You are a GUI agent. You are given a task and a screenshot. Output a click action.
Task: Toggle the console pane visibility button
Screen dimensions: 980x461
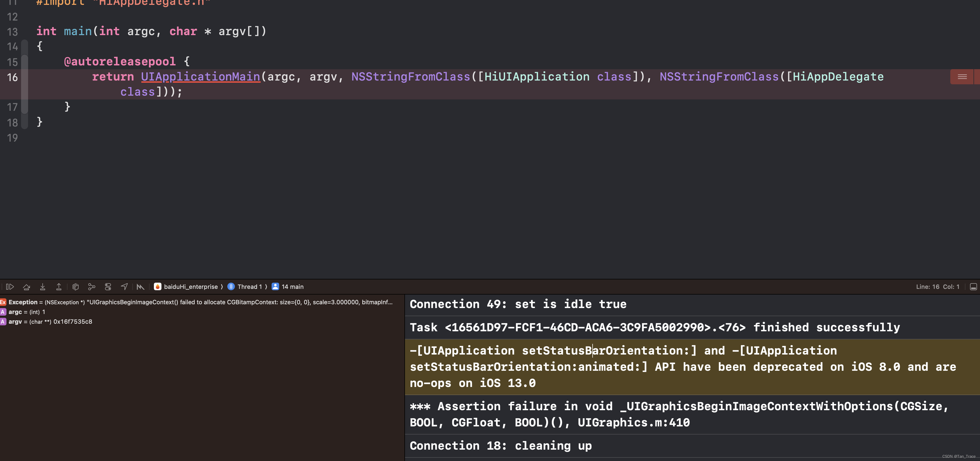(973, 287)
